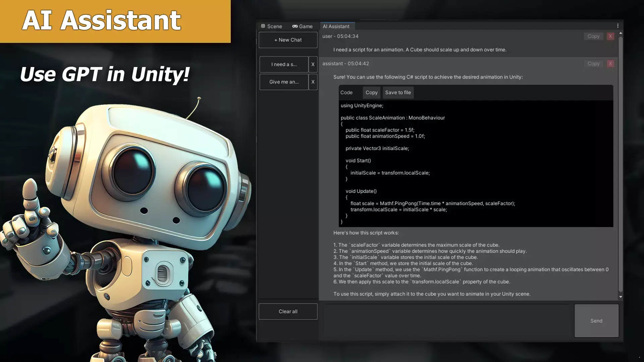Click the 'using UnityEngine;' code line
Screen dimensions: 644x362
[x=362, y=106]
